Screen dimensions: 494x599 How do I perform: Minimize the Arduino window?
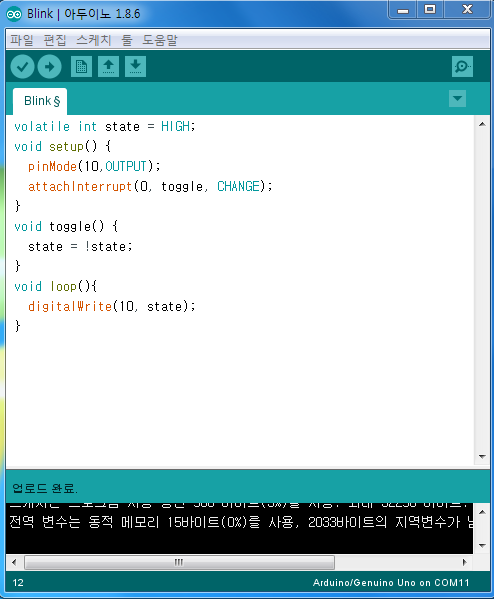coord(402,10)
